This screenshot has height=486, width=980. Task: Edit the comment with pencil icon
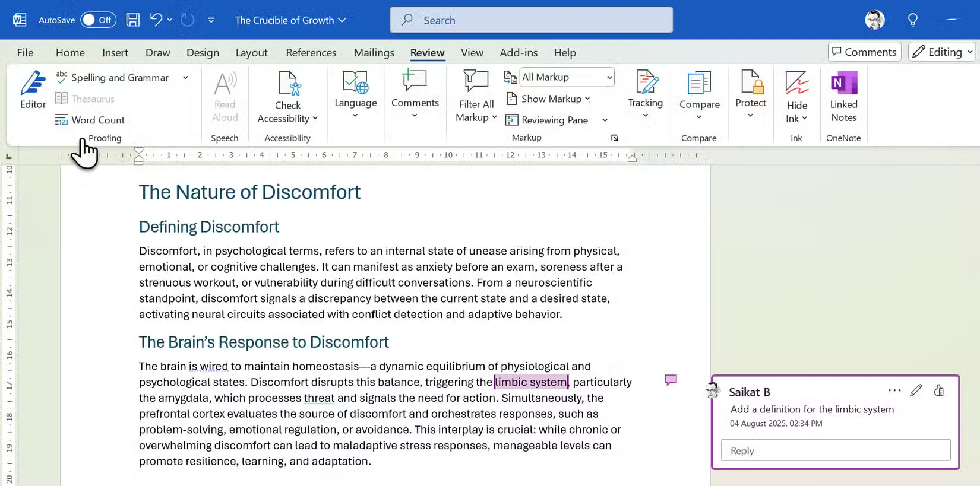tap(916, 390)
